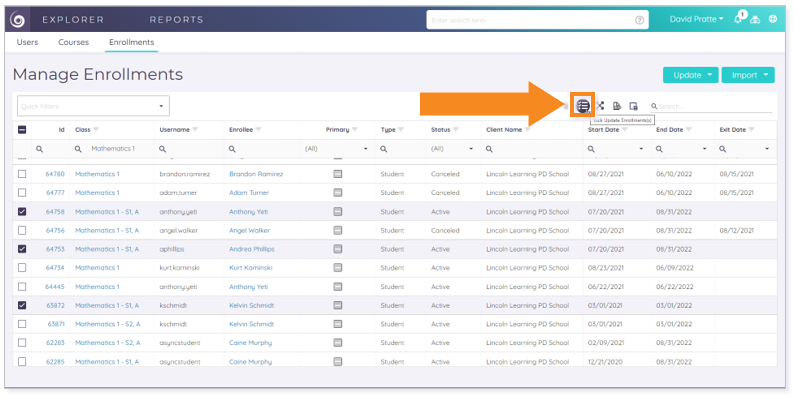The height and width of the screenshot is (398, 795).
Task: Toggle the header select-all checkbox
Action: 22,130
